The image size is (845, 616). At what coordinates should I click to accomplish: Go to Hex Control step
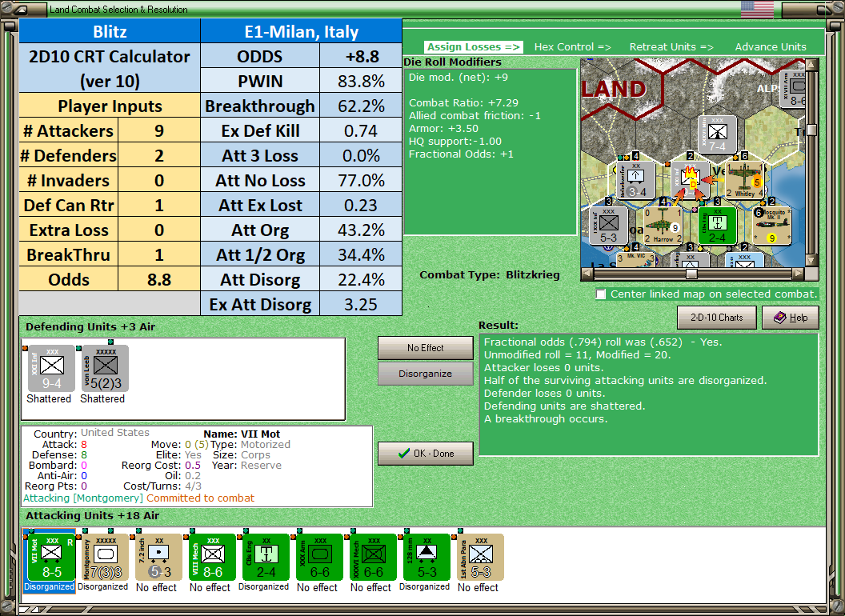tap(572, 47)
